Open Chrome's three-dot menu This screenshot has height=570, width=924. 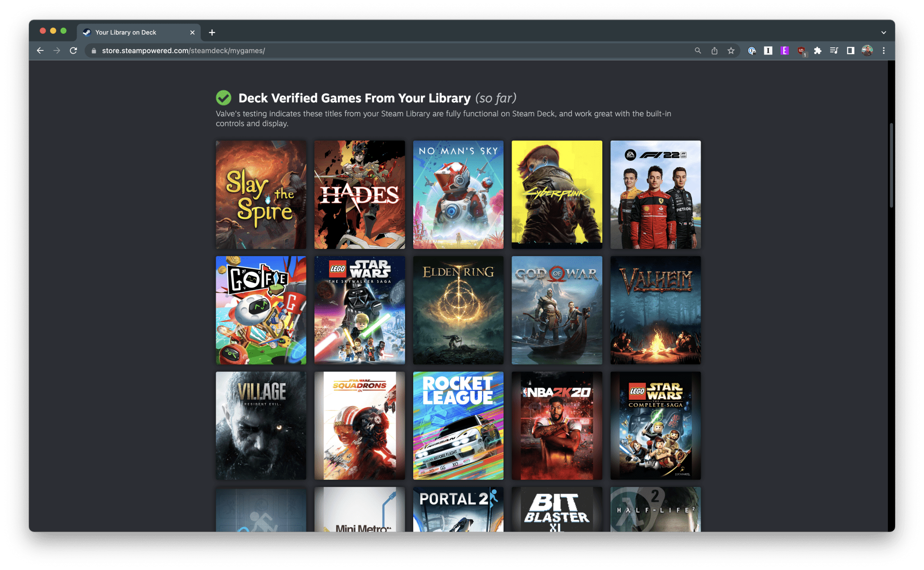883,51
